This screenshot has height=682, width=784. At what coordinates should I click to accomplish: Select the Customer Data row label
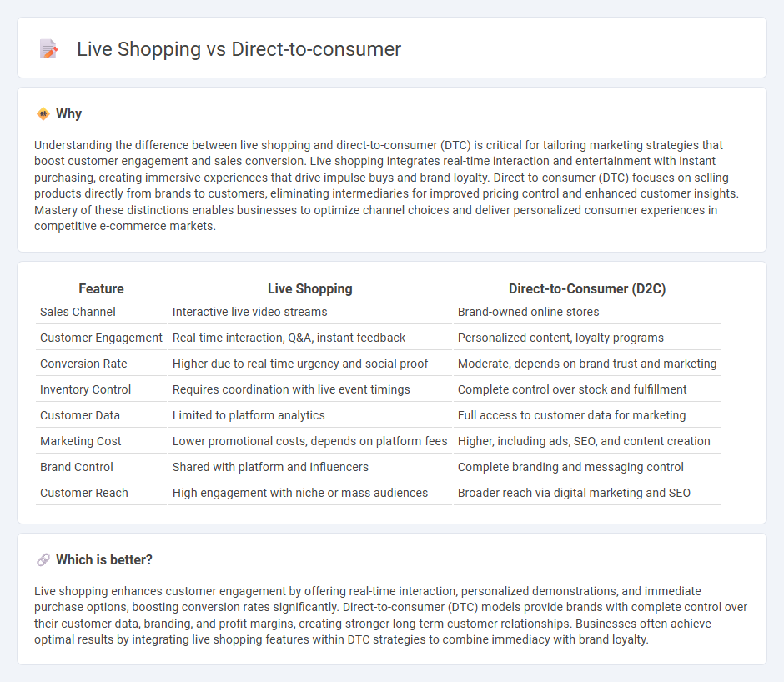pyautogui.click(x=79, y=415)
